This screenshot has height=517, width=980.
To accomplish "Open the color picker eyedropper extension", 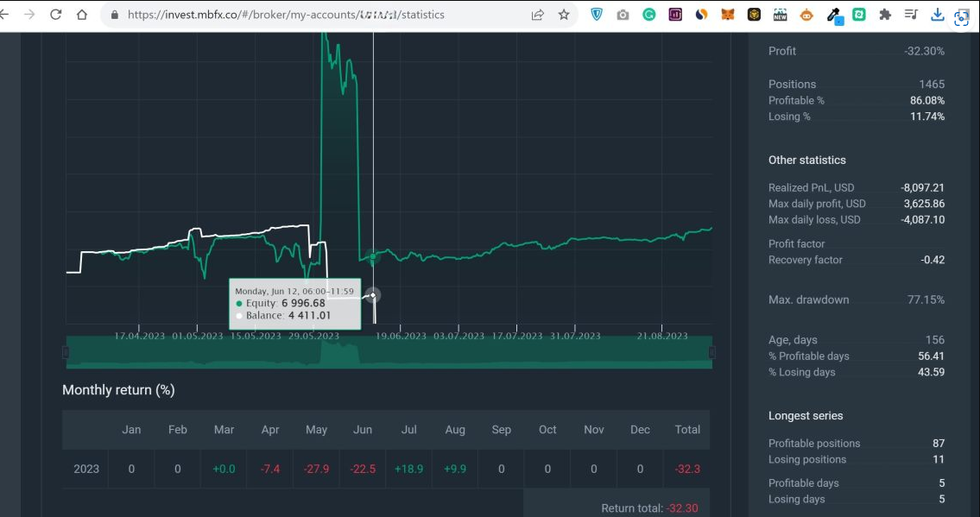I will [x=833, y=15].
